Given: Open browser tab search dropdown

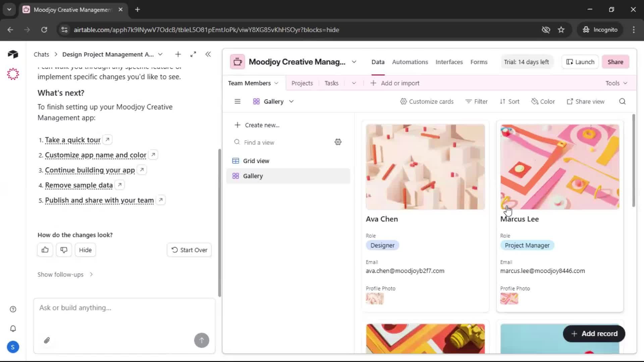Looking at the screenshot, I should pyautogui.click(x=9, y=9).
